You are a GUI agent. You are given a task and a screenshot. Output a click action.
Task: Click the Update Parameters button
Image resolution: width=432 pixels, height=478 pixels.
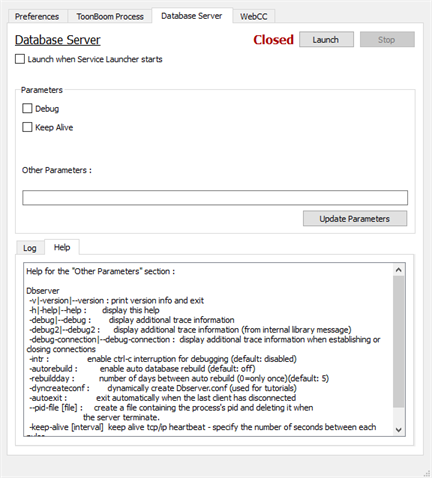(355, 219)
